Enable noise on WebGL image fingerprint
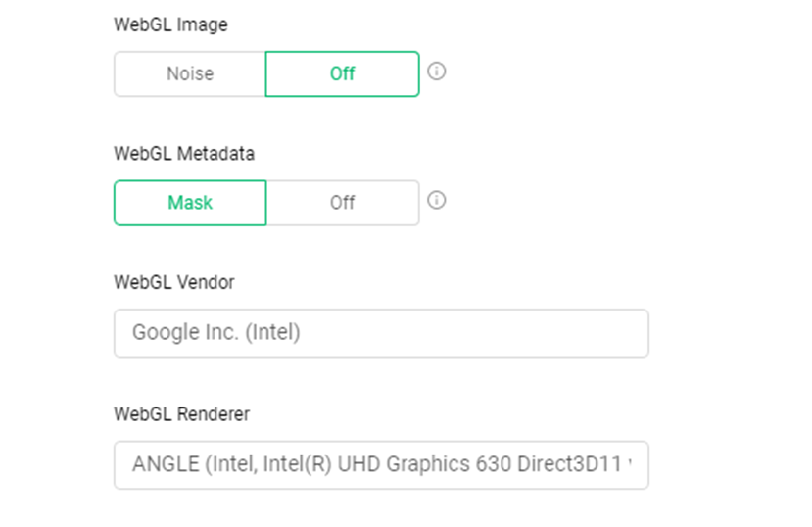Viewport: 812px width, 527px height. 190,73
